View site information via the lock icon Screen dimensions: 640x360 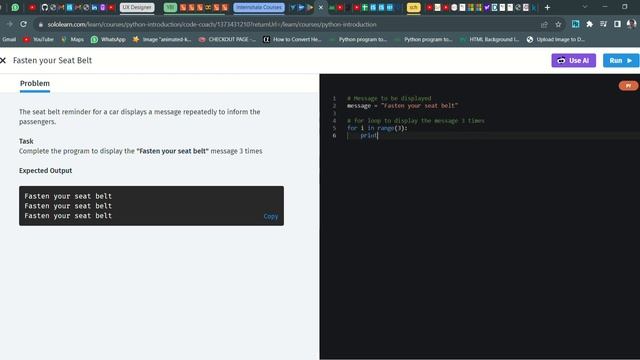[x=40, y=24]
